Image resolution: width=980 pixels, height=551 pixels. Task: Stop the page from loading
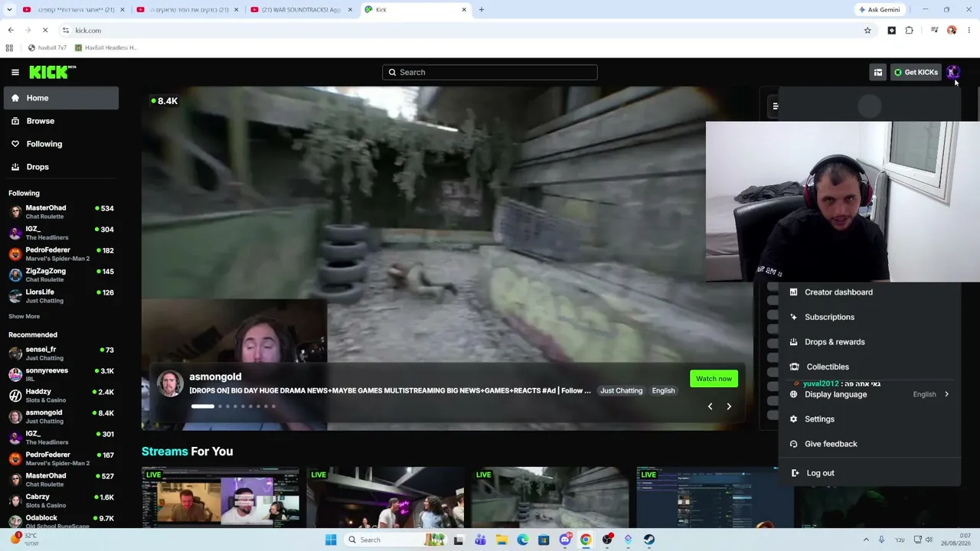[x=45, y=31]
